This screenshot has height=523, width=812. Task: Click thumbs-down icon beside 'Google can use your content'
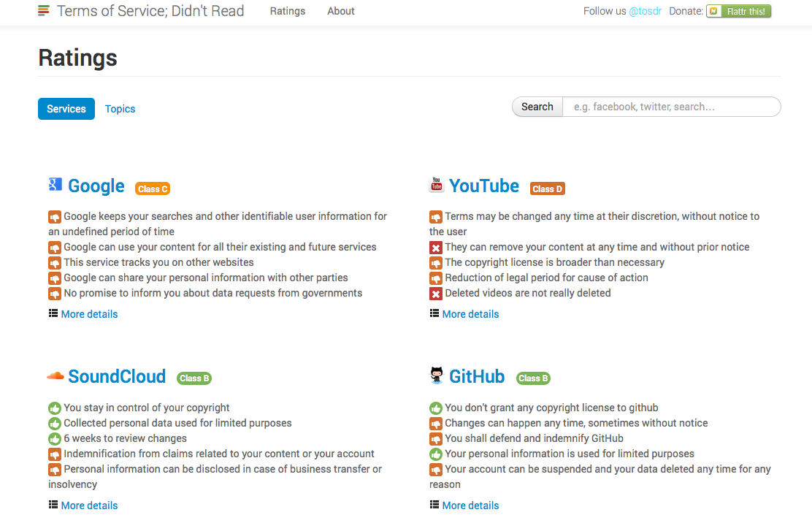tap(54, 248)
